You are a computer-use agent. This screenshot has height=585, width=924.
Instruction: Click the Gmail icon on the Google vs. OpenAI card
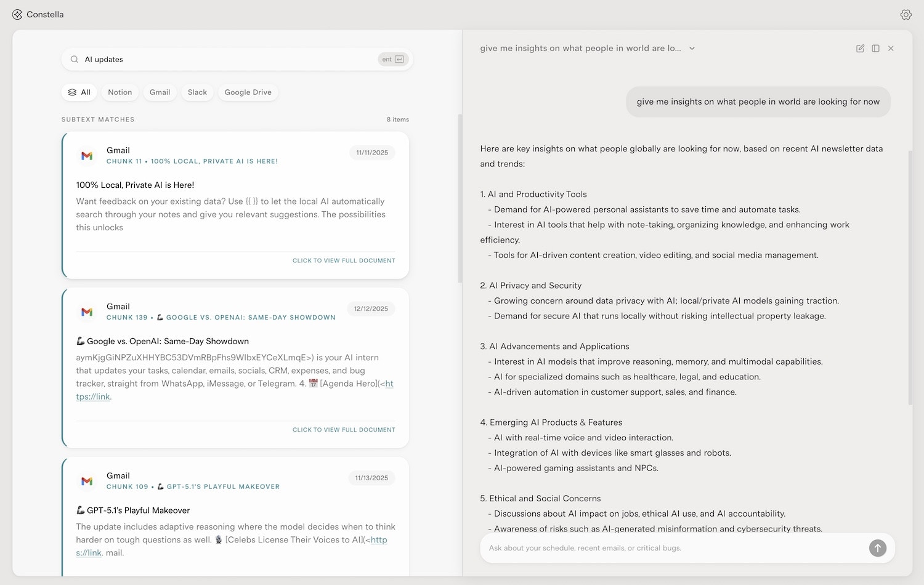(87, 312)
